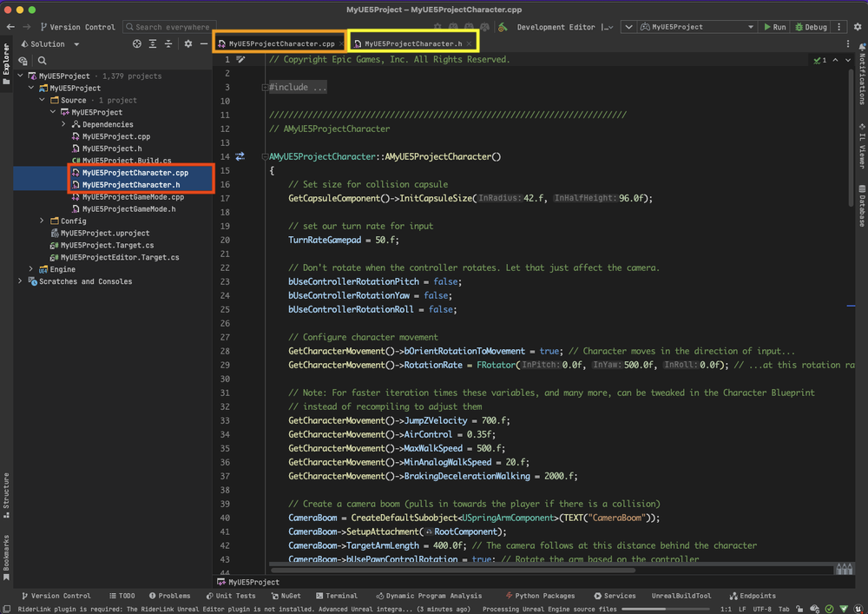Click the Solution explorer search magnifier icon
The width and height of the screenshot is (868, 614).
click(x=42, y=61)
